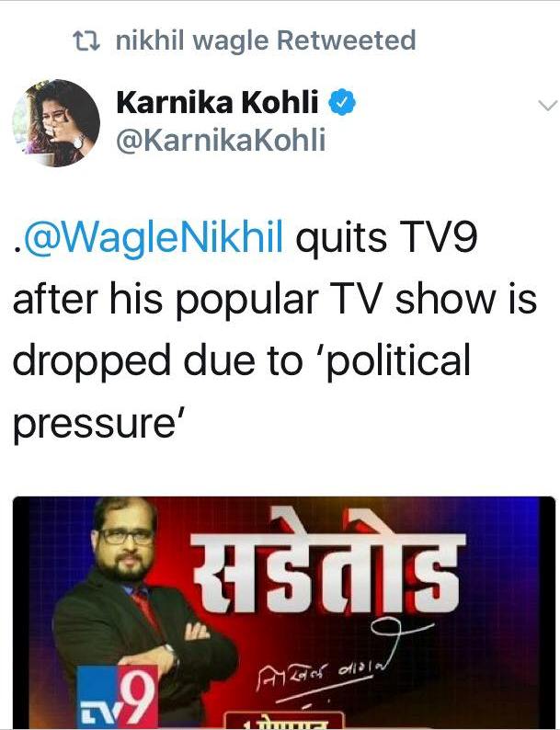Image resolution: width=560 pixels, height=730 pixels.
Task: Click the TV9 logo in poster
Action: pyautogui.click(x=118, y=698)
